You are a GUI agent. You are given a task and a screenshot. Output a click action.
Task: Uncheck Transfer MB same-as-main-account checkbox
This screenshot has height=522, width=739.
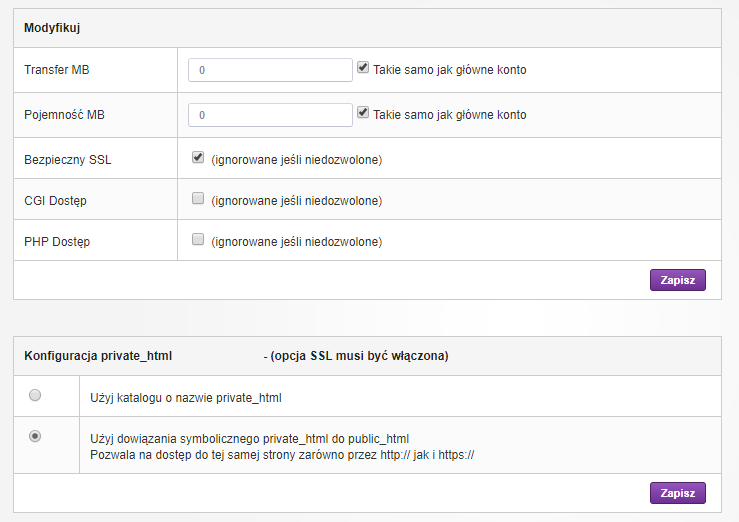363,68
